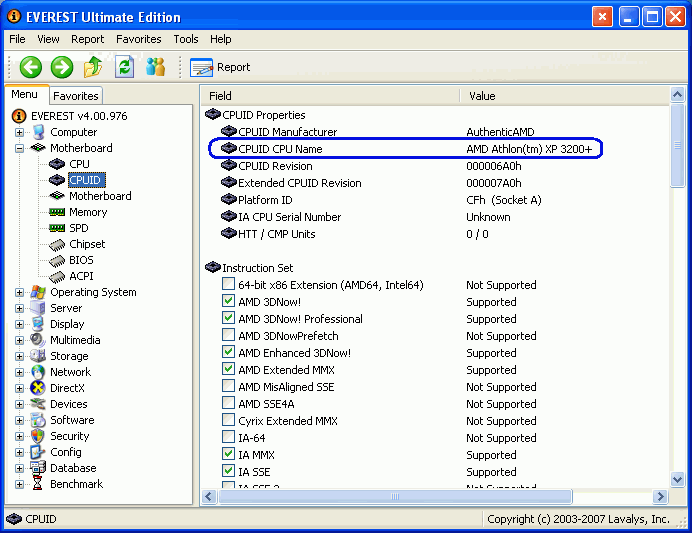Toggle the AMD 3DNowPrefetch checkbox
Image resolution: width=692 pixels, height=533 pixels.
[228, 335]
